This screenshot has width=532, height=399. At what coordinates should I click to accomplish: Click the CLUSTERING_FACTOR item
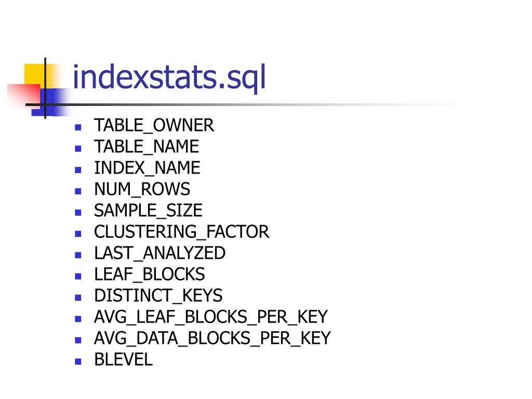(181, 232)
